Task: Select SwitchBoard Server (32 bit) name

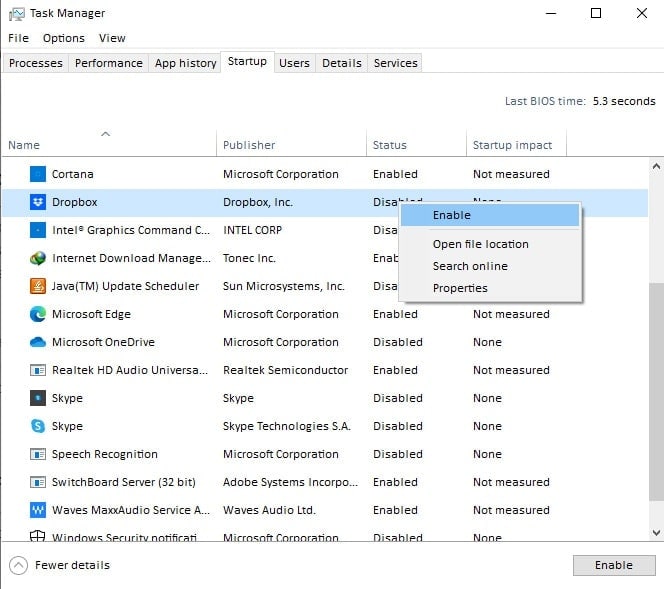Action: [x=124, y=482]
